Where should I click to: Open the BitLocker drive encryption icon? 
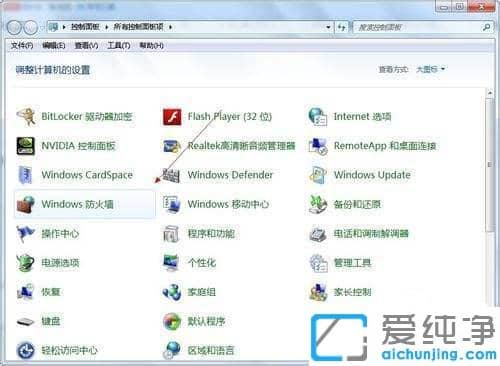[x=26, y=117]
